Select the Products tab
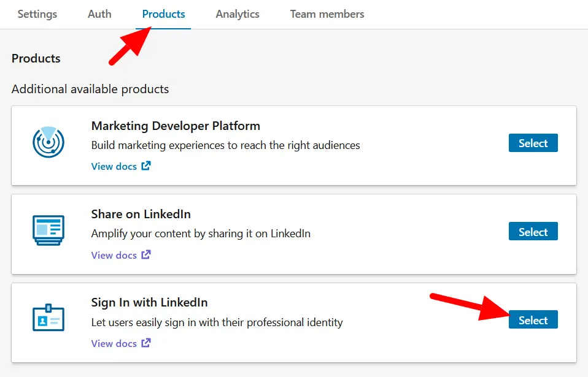 coord(163,14)
